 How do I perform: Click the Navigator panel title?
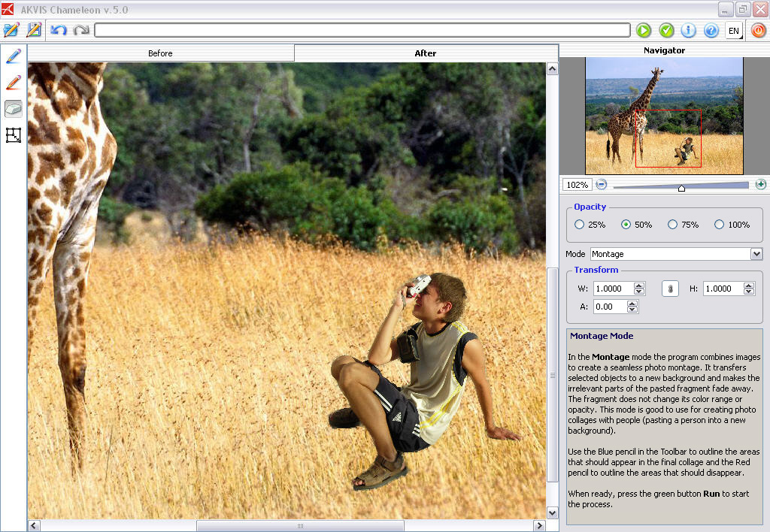coord(664,50)
